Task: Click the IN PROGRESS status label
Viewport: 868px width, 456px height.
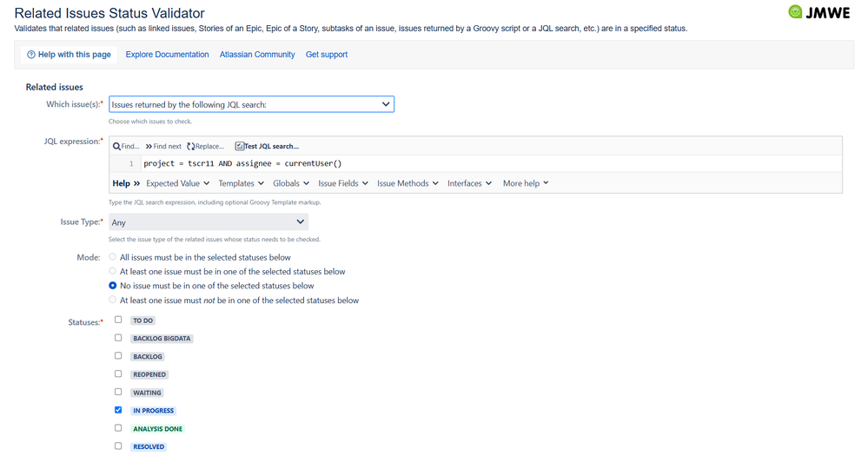Action: tap(153, 411)
